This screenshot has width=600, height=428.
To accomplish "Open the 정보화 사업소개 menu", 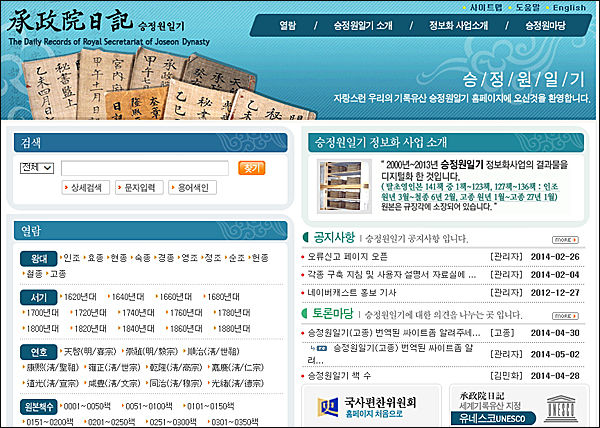I will pos(458,26).
